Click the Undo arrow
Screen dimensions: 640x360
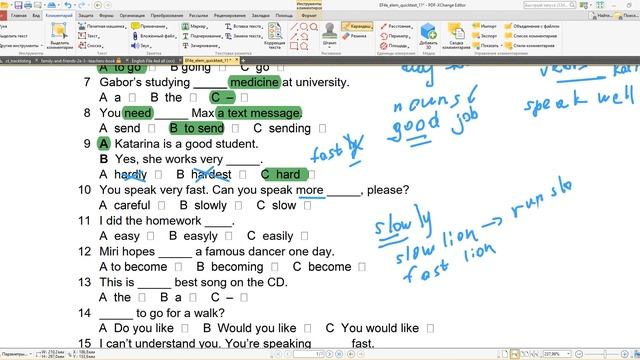[68, 5]
